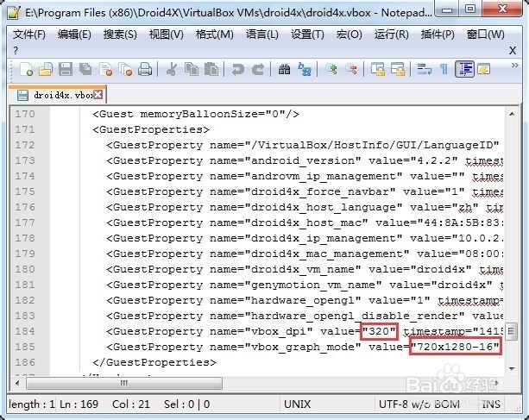Click the Redo arrow icon
This screenshot has width=529, height=420.
pyautogui.click(x=258, y=70)
